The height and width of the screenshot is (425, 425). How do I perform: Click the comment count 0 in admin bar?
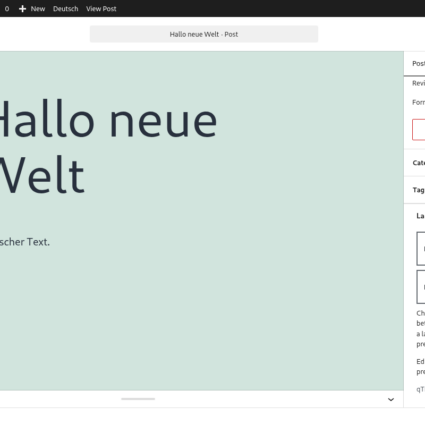tap(7, 9)
